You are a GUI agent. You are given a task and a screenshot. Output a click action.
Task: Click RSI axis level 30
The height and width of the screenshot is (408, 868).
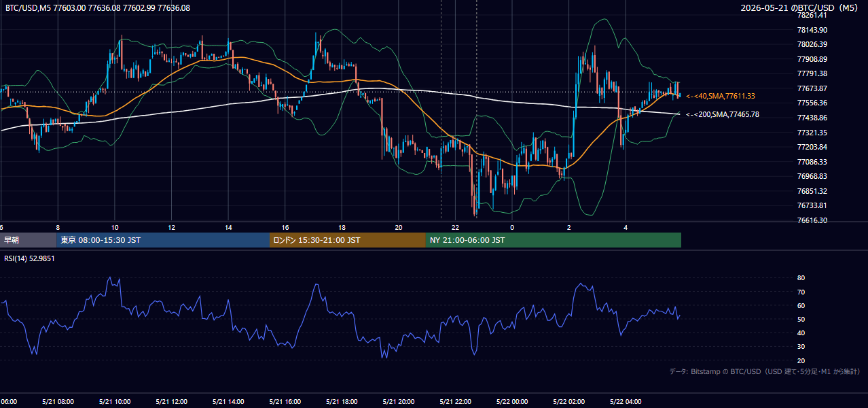pos(801,347)
